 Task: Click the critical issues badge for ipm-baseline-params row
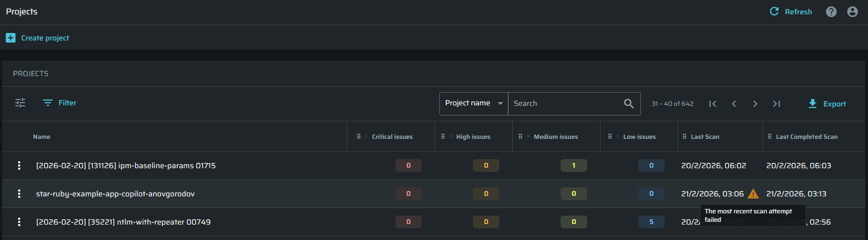pyautogui.click(x=408, y=165)
